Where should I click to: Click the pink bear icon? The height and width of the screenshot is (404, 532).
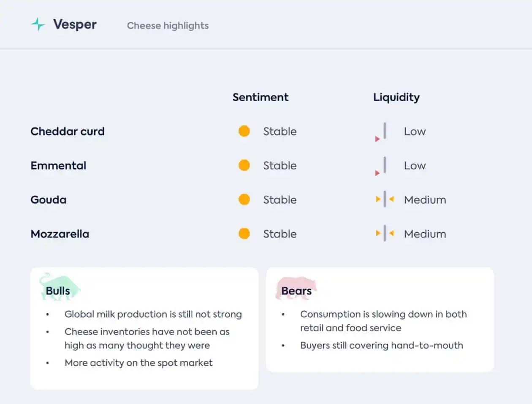296,288
